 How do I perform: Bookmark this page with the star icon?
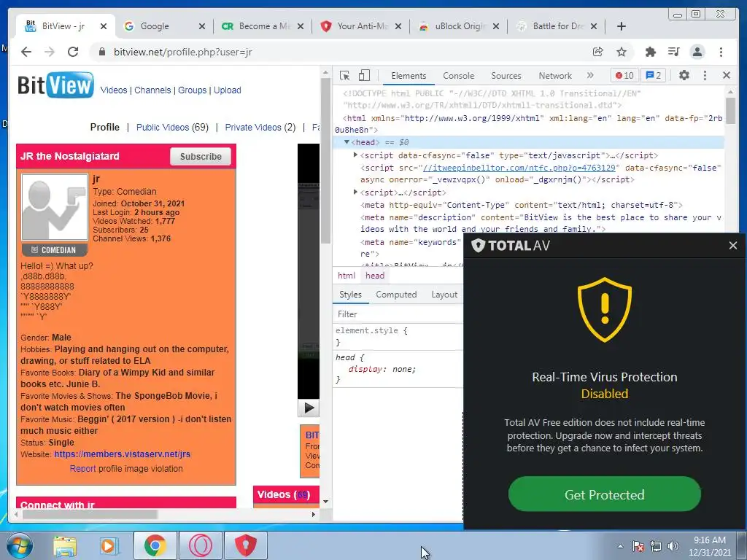click(622, 52)
